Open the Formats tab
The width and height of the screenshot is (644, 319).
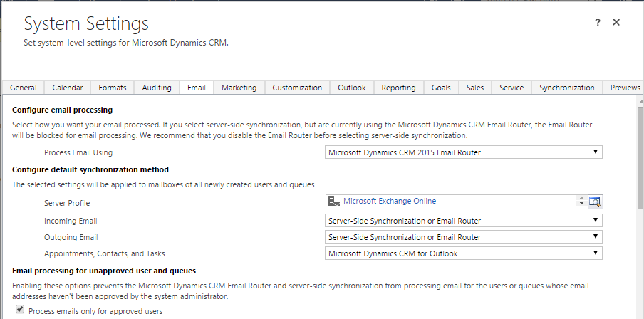pos(112,88)
